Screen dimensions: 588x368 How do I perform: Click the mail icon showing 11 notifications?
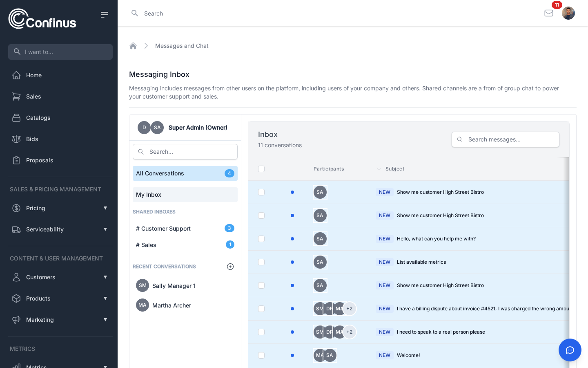tap(549, 13)
